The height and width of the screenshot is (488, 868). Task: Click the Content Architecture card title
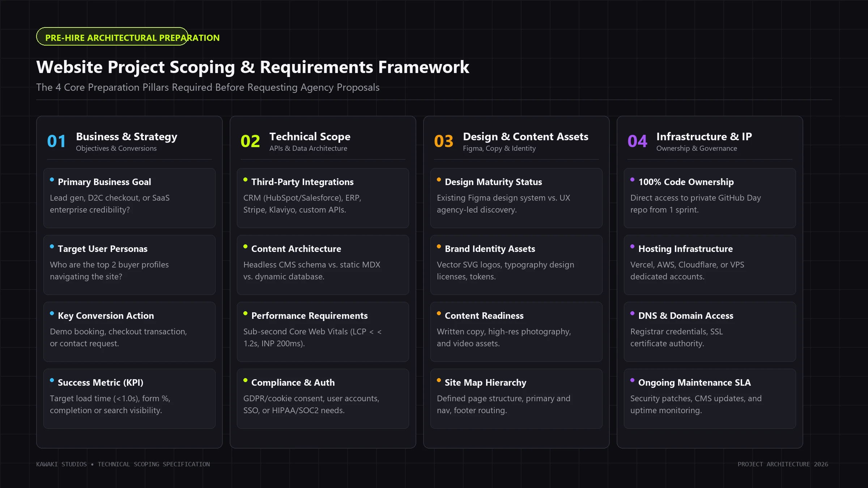click(296, 249)
